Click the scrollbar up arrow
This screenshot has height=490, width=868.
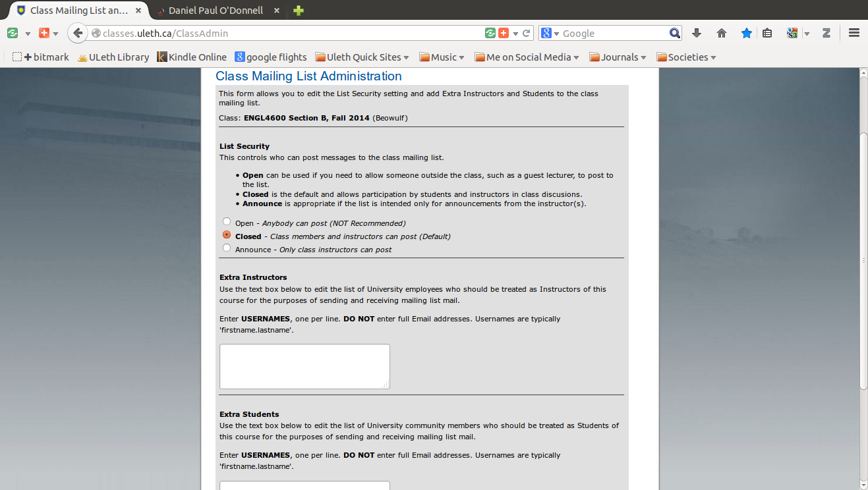(x=863, y=72)
